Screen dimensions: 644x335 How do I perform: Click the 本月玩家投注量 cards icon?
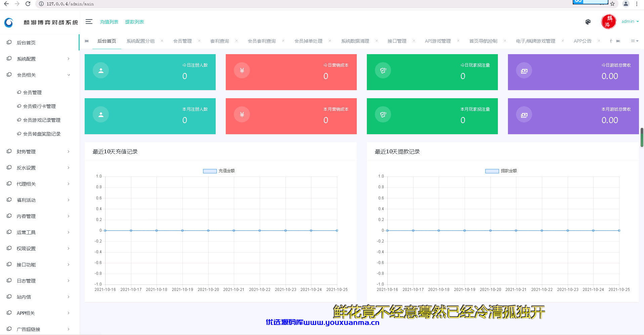pyautogui.click(x=383, y=115)
